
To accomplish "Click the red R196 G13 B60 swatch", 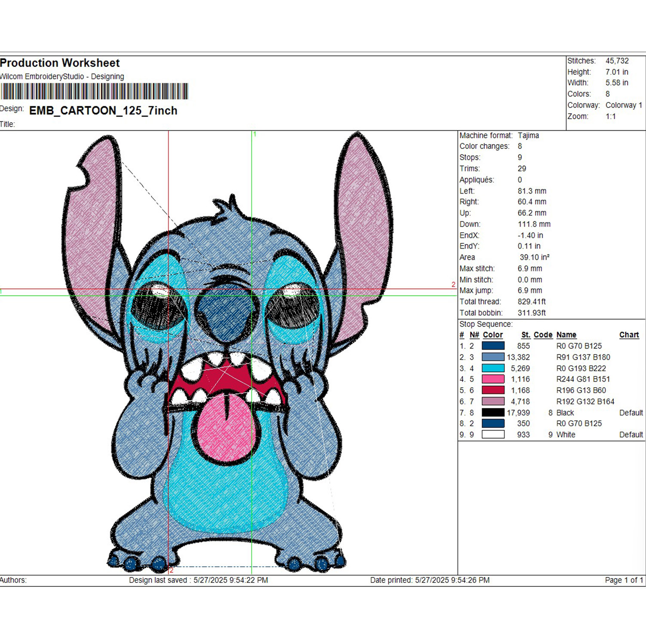I will 493,390.
